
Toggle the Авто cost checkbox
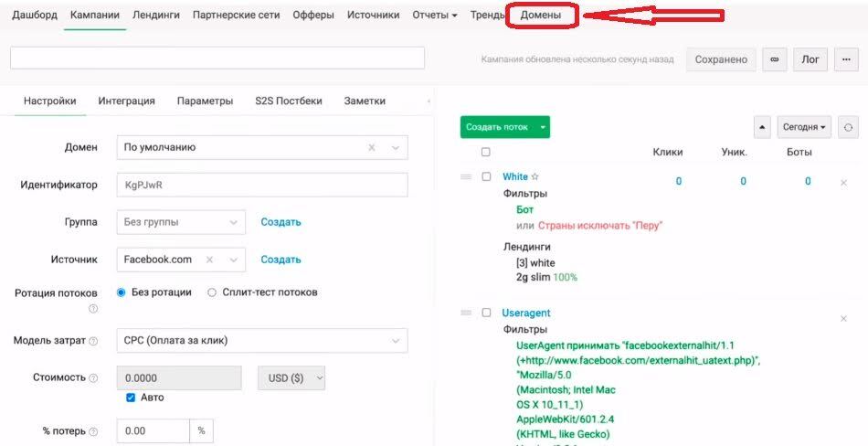tap(132, 398)
